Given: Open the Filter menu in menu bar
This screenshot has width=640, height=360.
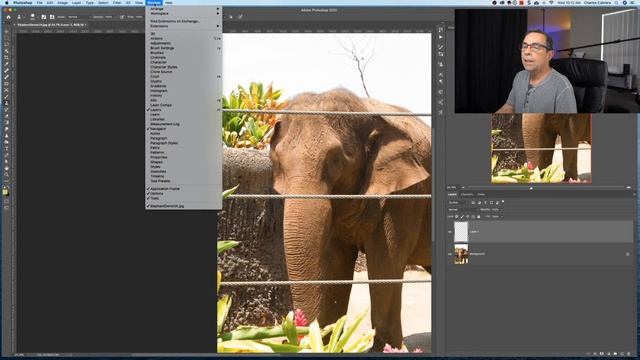Looking at the screenshot, I should coord(117,2).
